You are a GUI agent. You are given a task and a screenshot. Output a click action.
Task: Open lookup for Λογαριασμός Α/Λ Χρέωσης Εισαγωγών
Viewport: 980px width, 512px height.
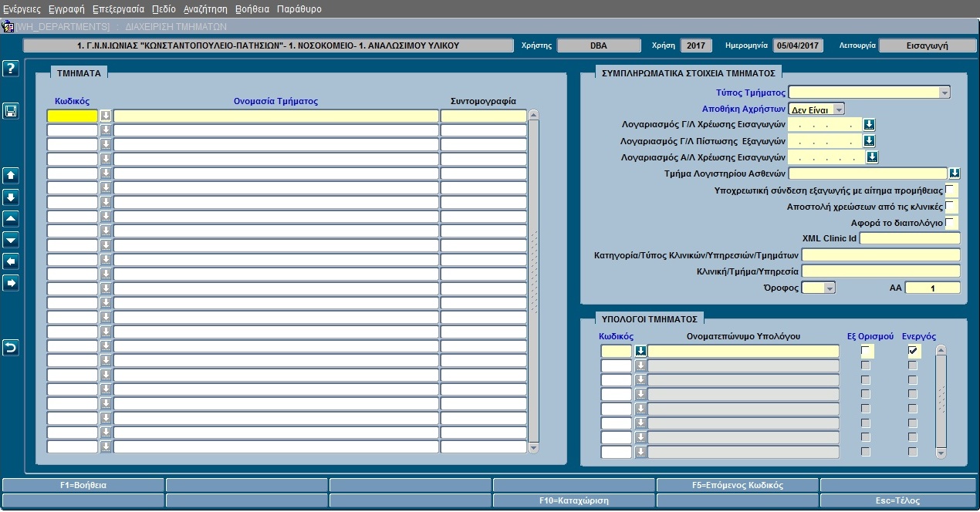pyautogui.click(x=872, y=157)
